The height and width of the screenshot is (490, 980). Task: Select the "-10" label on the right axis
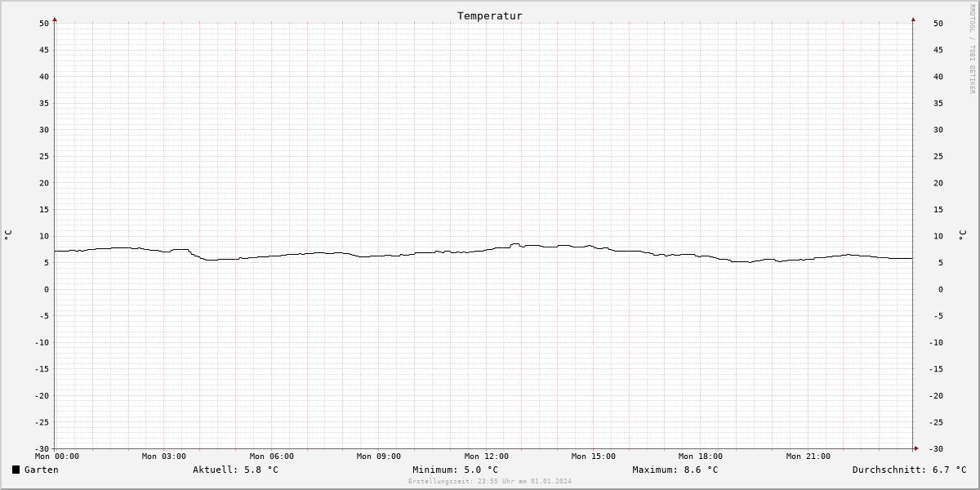[936, 343]
